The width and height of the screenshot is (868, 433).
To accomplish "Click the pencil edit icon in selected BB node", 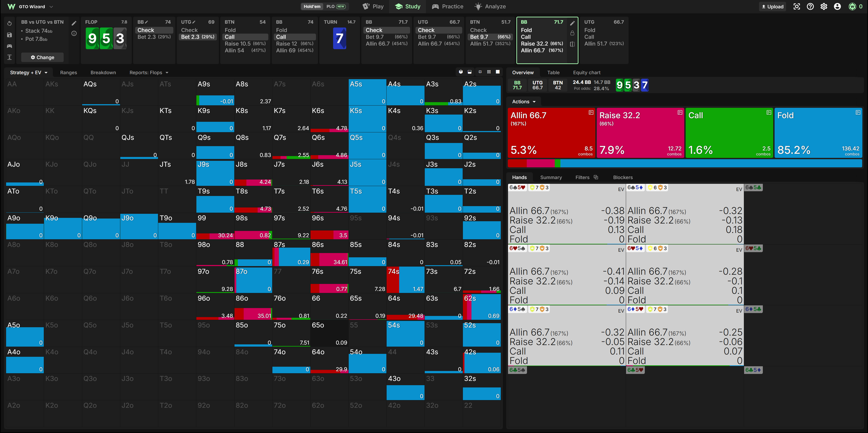I will tap(572, 23).
